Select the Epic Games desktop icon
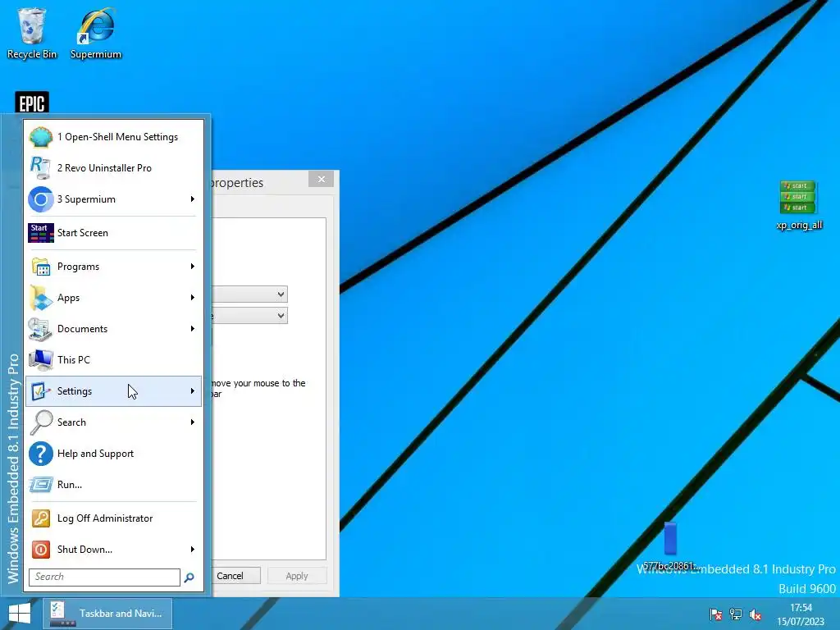 pos(32,103)
